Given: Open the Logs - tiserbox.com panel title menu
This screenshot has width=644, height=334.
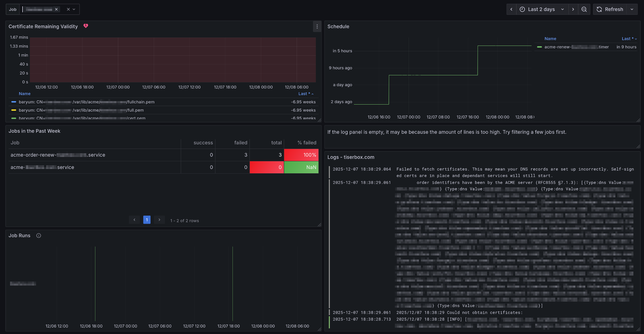Looking at the screenshot, I should click(351, 157).
